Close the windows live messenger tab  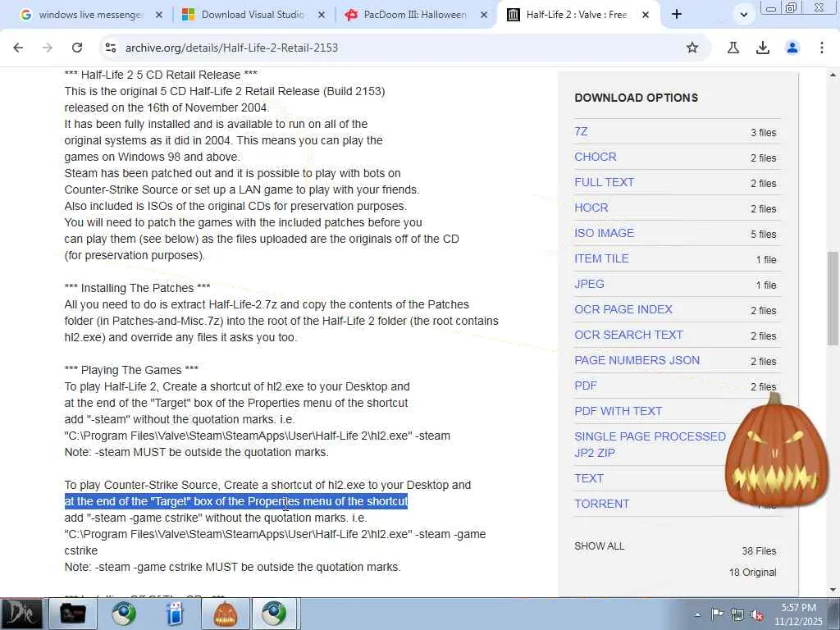pyautogui.click(x=159, y=15)
